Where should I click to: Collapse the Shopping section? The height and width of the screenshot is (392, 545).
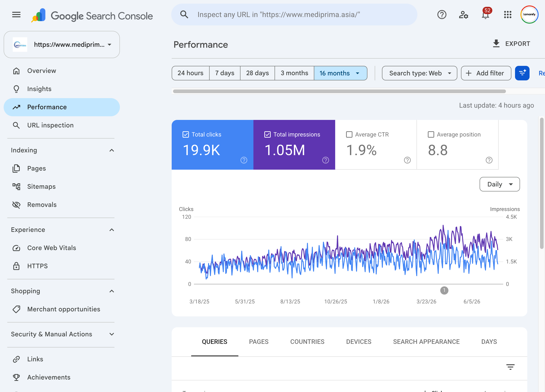click(111, 291)
